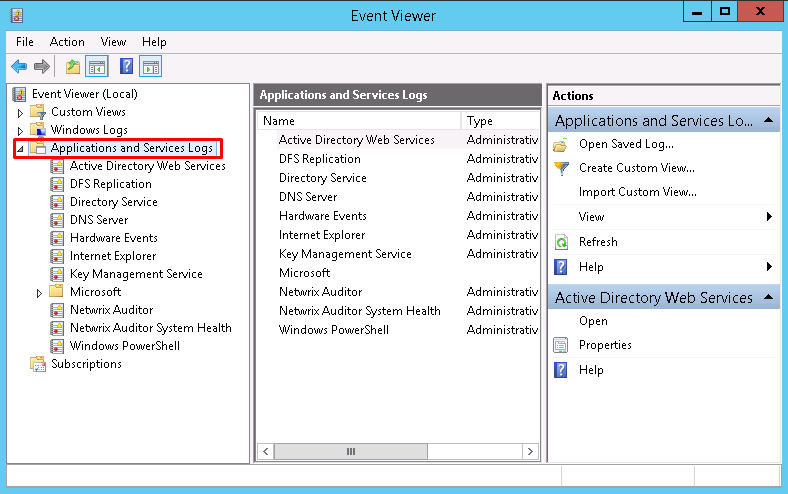This screenshot has height=494, width=788.
Task: Toggle the Show/Hide Console Tree toolbar icon
Action: pyautogui.click(x=97, y=66)
